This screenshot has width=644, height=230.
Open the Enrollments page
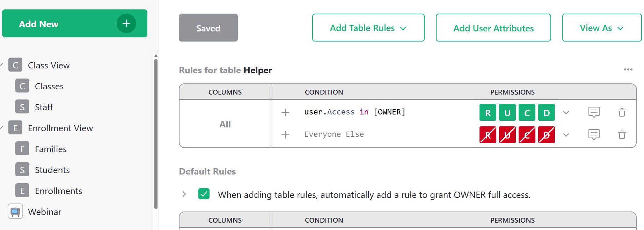pyautogui.click(x=58, y=191)
